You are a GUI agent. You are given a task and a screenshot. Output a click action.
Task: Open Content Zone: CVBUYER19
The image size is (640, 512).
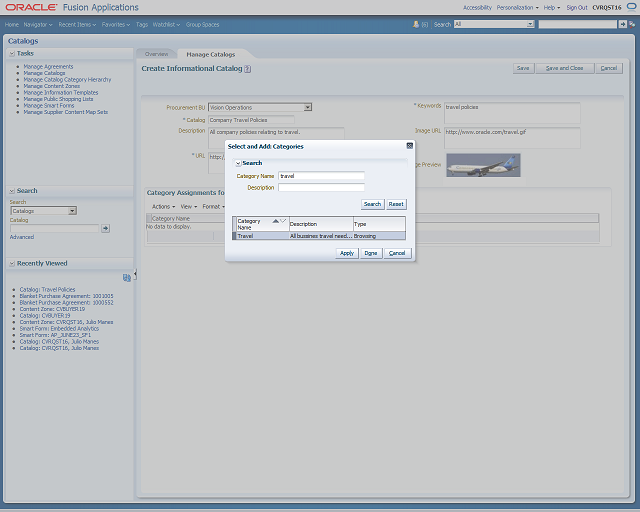(52, 309)
